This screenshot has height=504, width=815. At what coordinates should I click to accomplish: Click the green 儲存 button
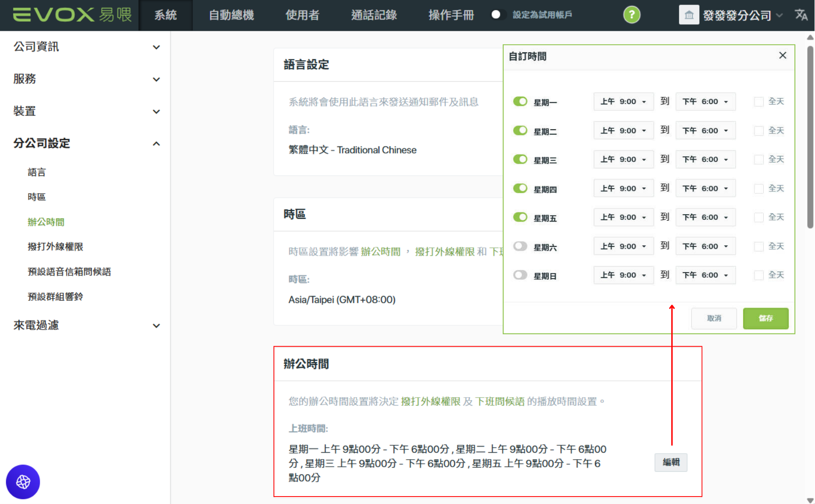(x=766, y=318)
